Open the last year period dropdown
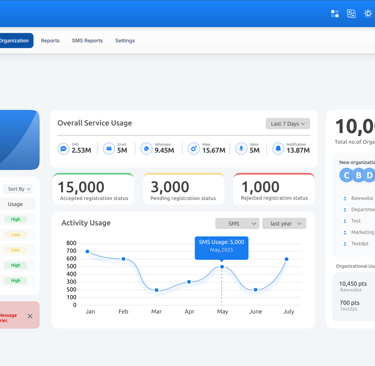The width and height of the screenshot is (375, 366). coord(284,224)
